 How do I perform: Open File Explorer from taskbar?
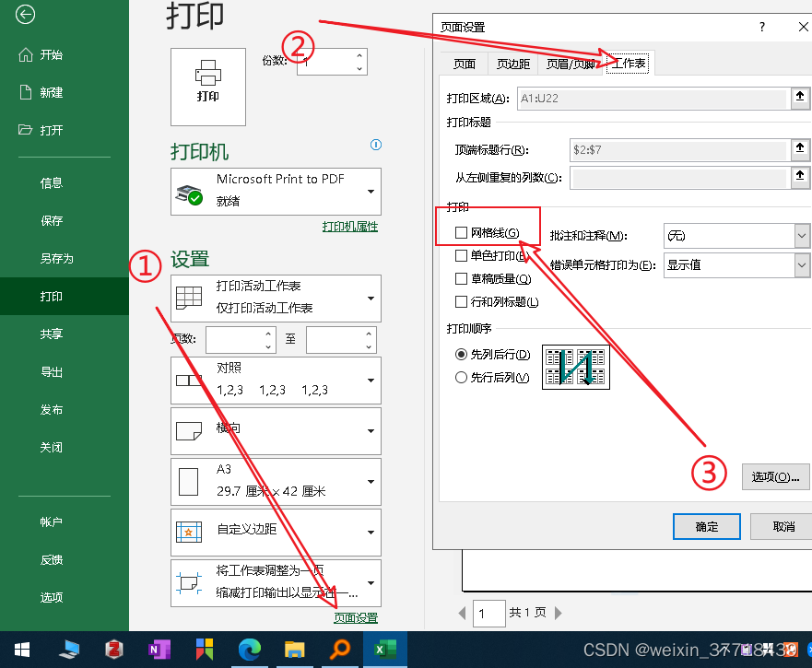coord(294,650)
